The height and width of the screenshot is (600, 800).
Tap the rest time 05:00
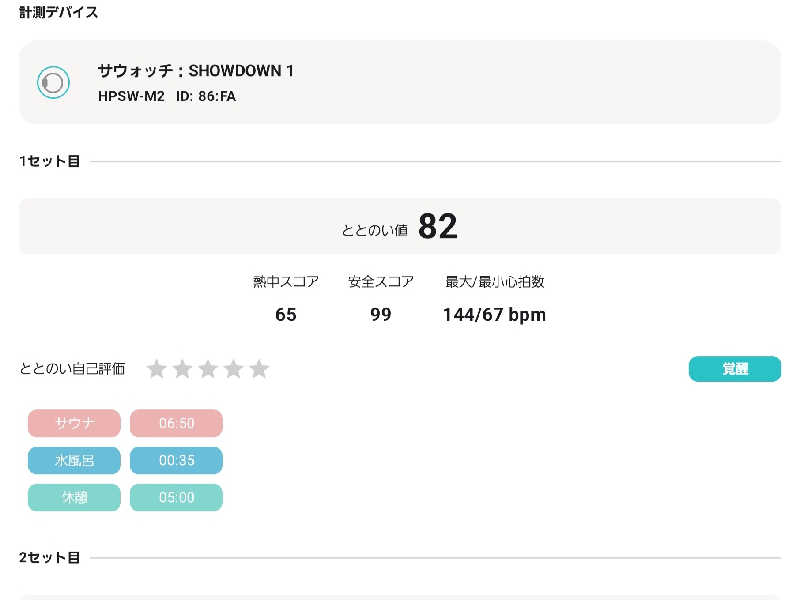point(176,498)
